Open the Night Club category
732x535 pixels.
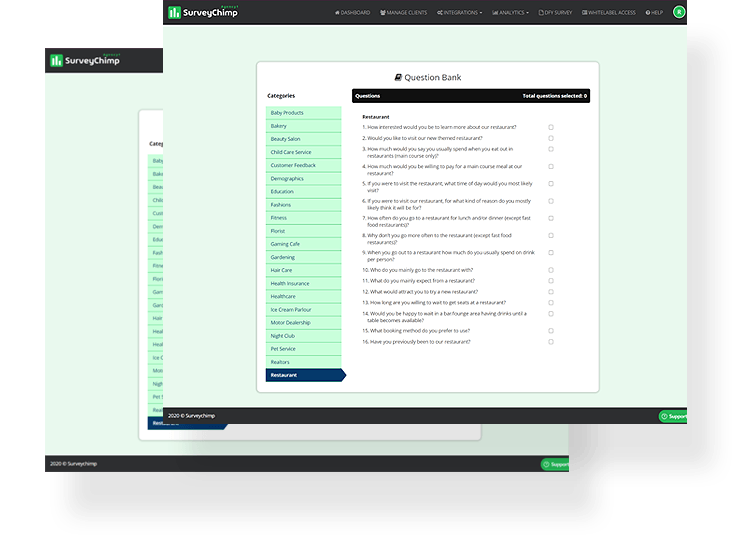[303, 336]
